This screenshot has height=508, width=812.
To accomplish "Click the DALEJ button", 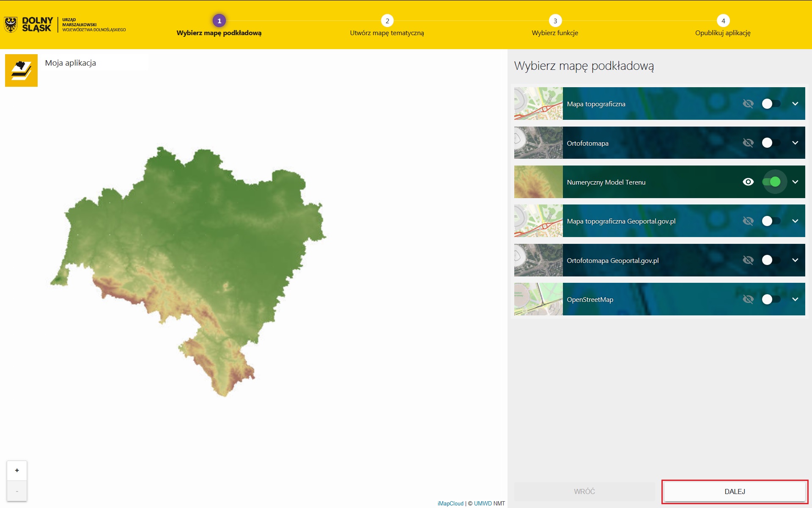I will click(x=735, y=491).
